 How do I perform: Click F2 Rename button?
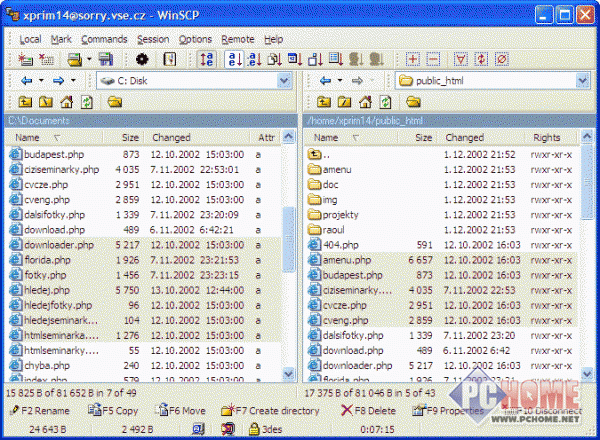tap(40, 411)
